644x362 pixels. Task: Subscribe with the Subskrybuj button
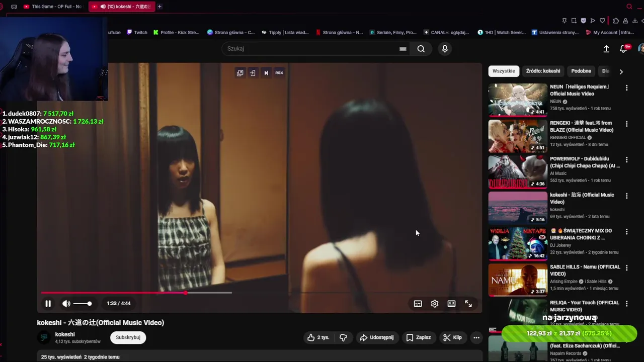click(x=128, y=337)
